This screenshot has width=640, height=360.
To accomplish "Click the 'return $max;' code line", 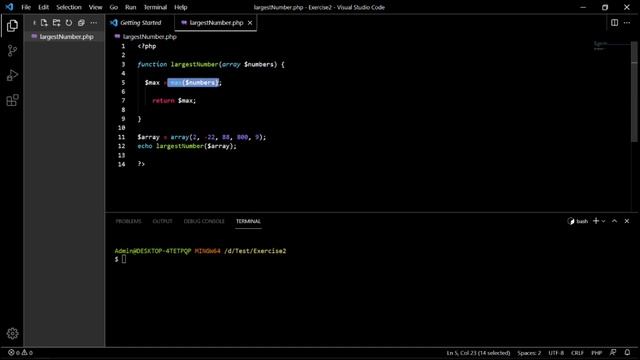I will pos(174,101).
